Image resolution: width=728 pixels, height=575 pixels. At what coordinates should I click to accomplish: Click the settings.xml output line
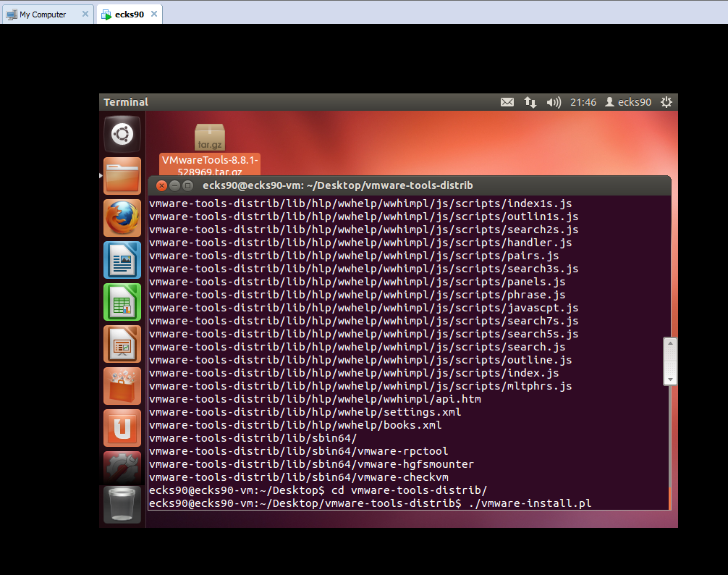pyautogui.click(x=305, y=413)
